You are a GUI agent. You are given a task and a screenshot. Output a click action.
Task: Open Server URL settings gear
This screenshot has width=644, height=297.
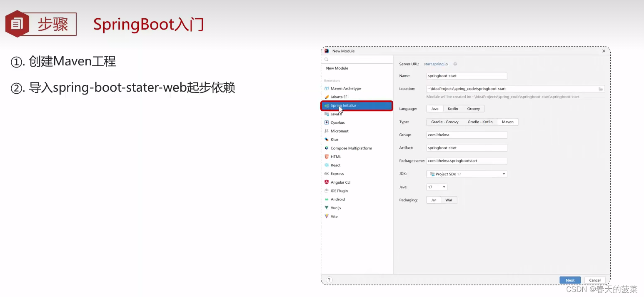click(x=455, y=64)
